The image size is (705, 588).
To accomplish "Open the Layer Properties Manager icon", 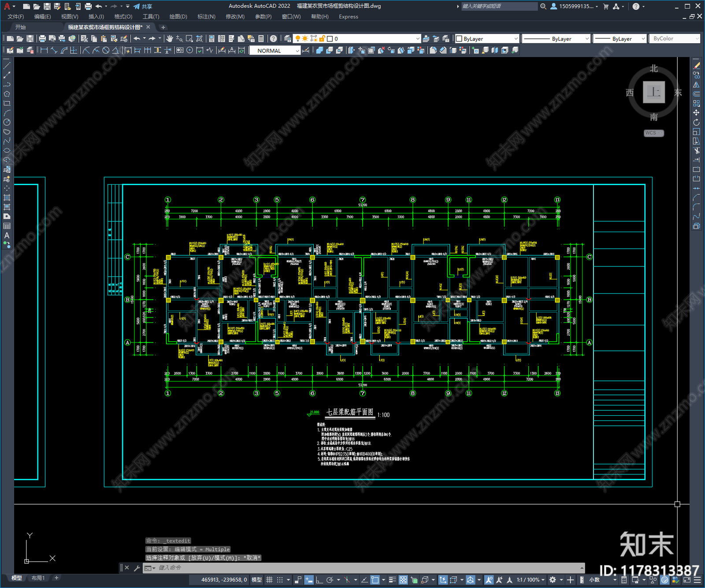I will tap(287, 39).
